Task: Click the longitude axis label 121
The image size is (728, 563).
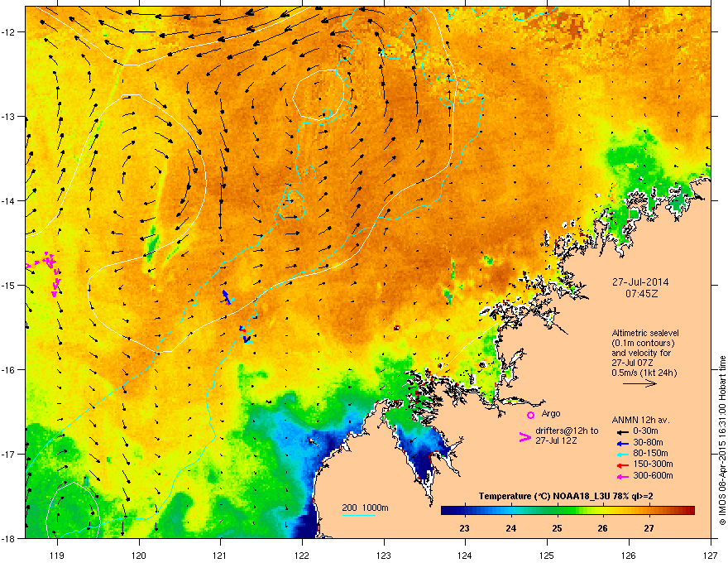Action: [220, 555]
